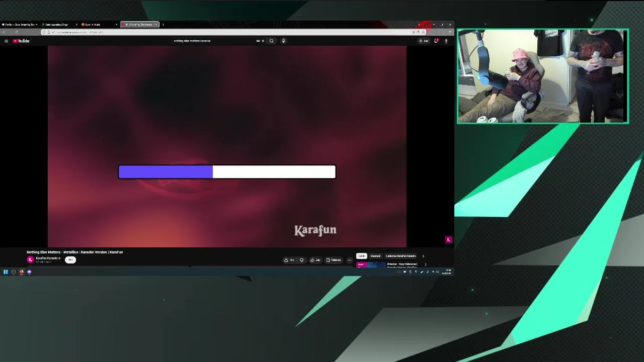The width and height of the screenshot is (644, 362).
Task: Open options for the Dreamer suggested video
Action: pos(426,264)
